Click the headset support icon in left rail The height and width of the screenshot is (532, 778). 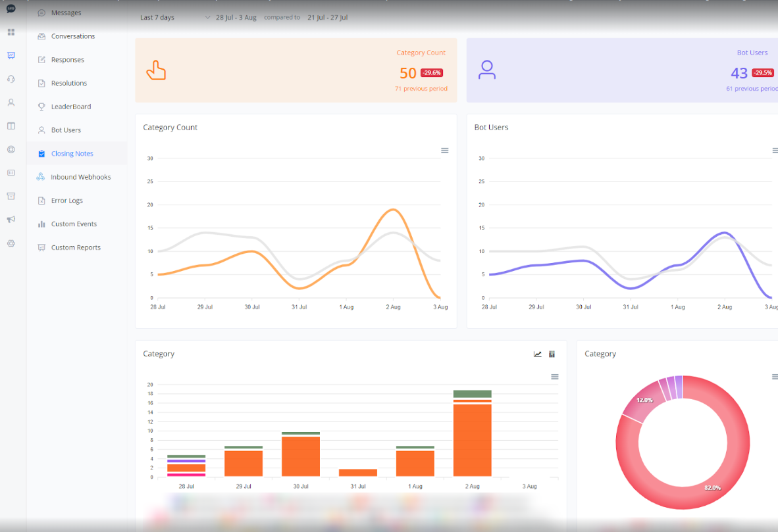coord(11,79)
